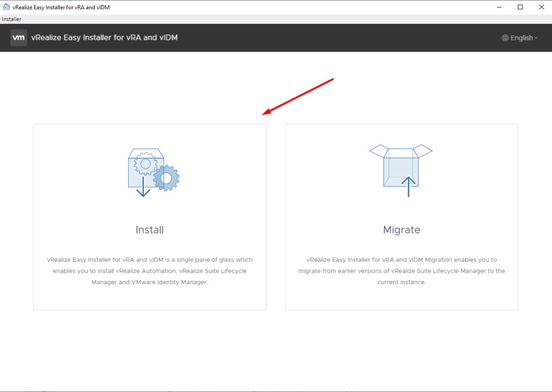Open the Installer menu
This screenshot has height=392, width=552.
pos(12,19)
